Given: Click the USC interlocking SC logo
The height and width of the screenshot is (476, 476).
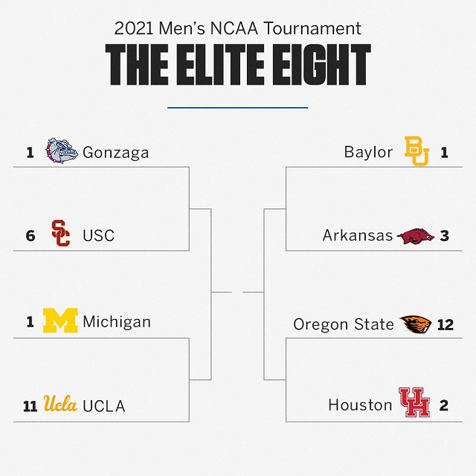Looking at the screenshot, I should coord(61,233).
